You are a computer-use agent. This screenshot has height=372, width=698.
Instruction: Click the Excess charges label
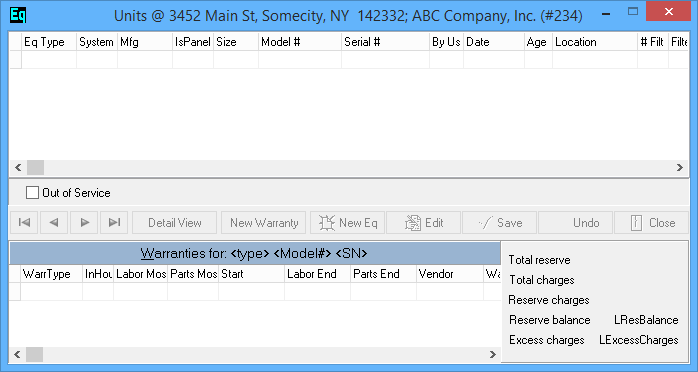coord(547,340)
